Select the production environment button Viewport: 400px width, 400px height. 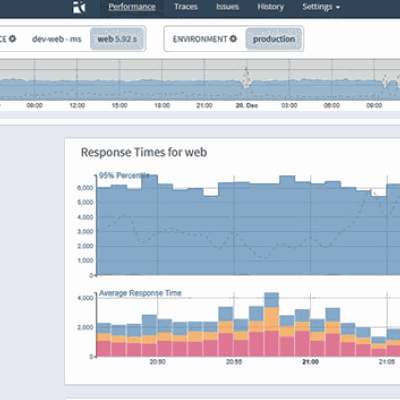coord(274,39)
